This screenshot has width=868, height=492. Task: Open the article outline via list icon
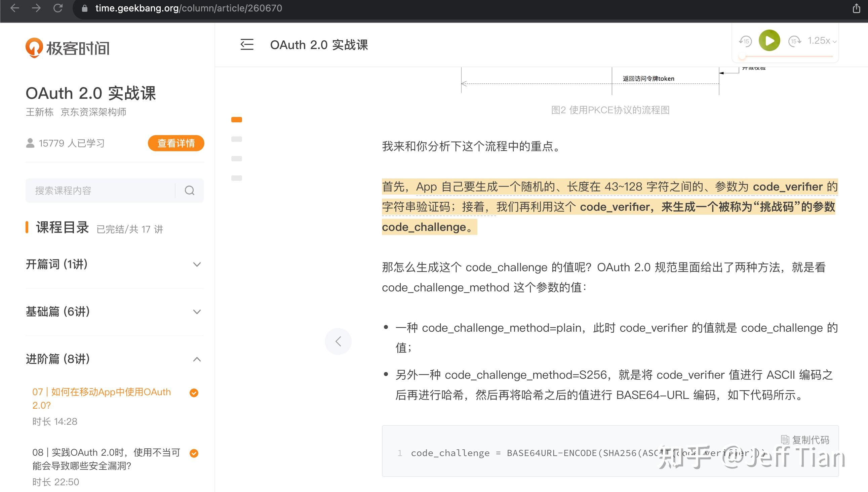tap(247, 45)
